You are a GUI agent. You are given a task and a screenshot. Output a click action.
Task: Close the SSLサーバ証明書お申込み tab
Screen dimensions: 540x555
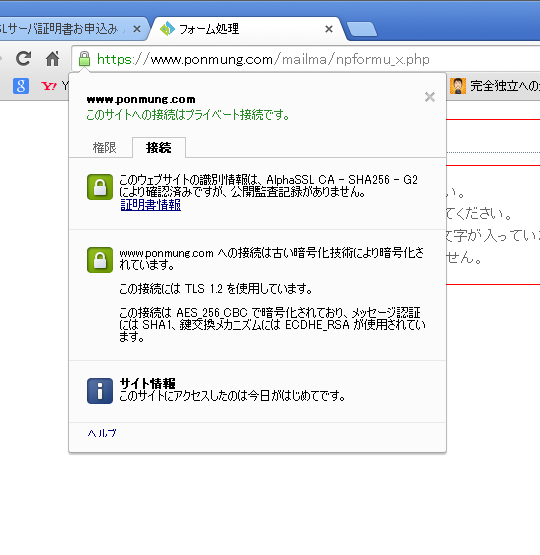(x=137, y=29)
